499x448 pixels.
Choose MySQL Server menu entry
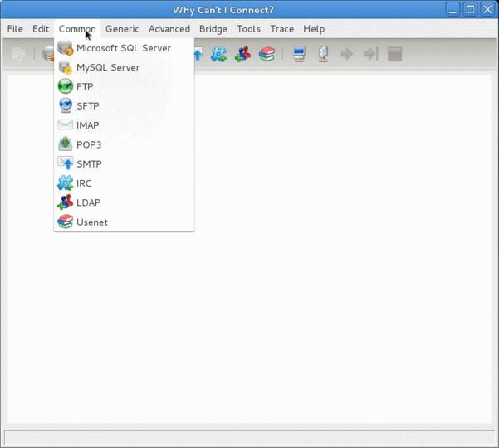tap(124, 67)
